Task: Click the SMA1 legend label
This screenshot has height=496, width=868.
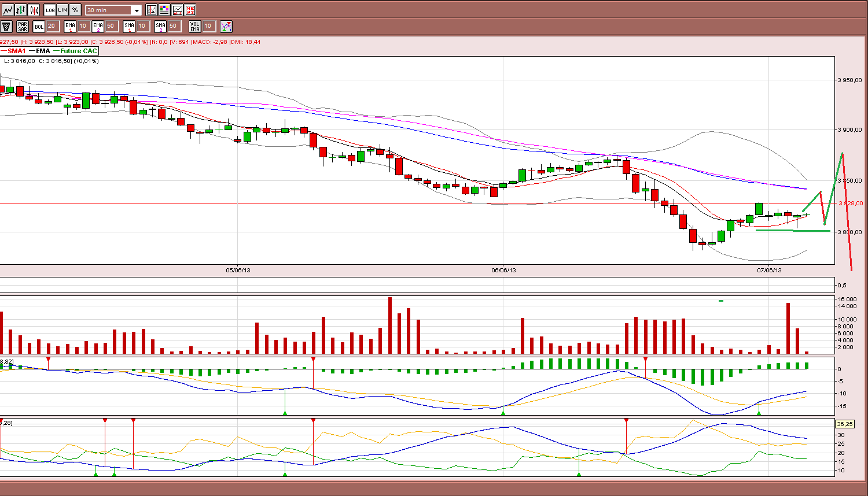Action: point(17,51)
